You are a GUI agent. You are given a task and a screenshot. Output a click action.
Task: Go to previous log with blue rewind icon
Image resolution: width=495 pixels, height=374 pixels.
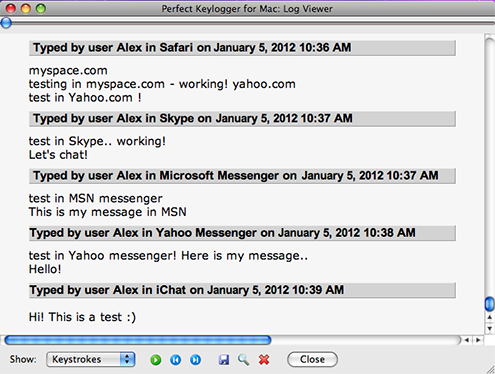(x=176, y=360)
